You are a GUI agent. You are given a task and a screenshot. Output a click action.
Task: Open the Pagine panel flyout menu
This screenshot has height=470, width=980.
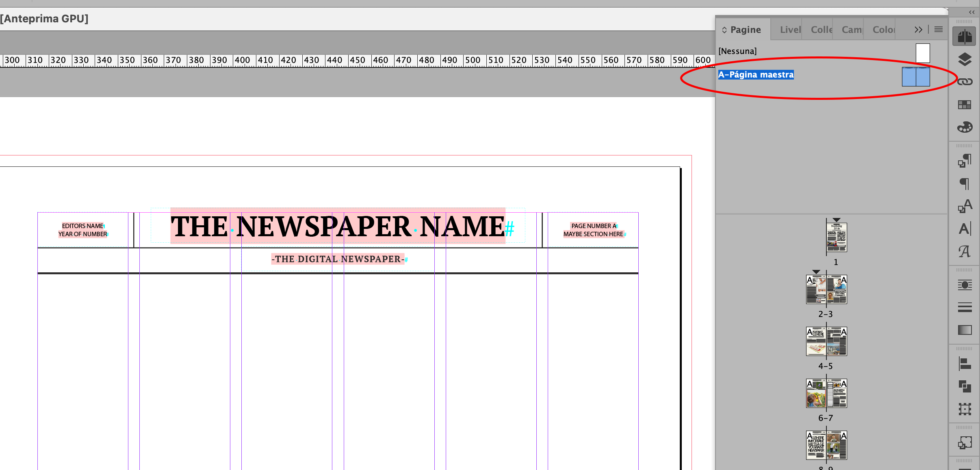(939, 29)
